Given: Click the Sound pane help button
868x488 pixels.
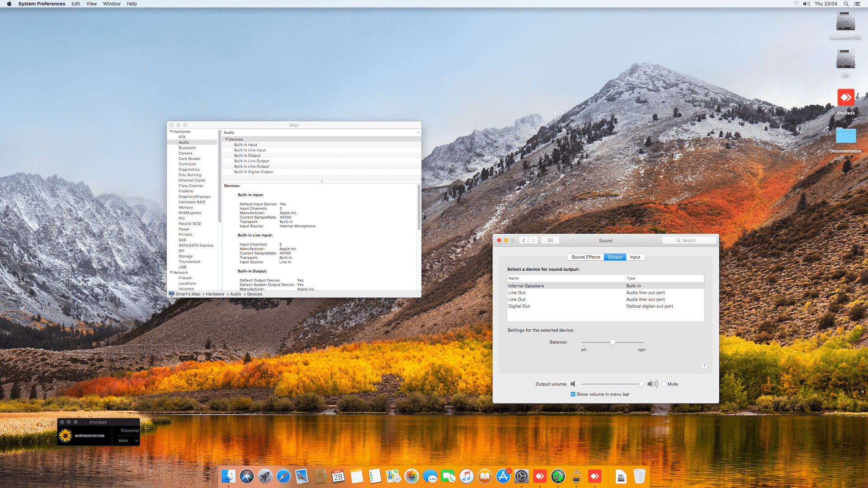Looking at the screenshot, I should click(704, 366).
